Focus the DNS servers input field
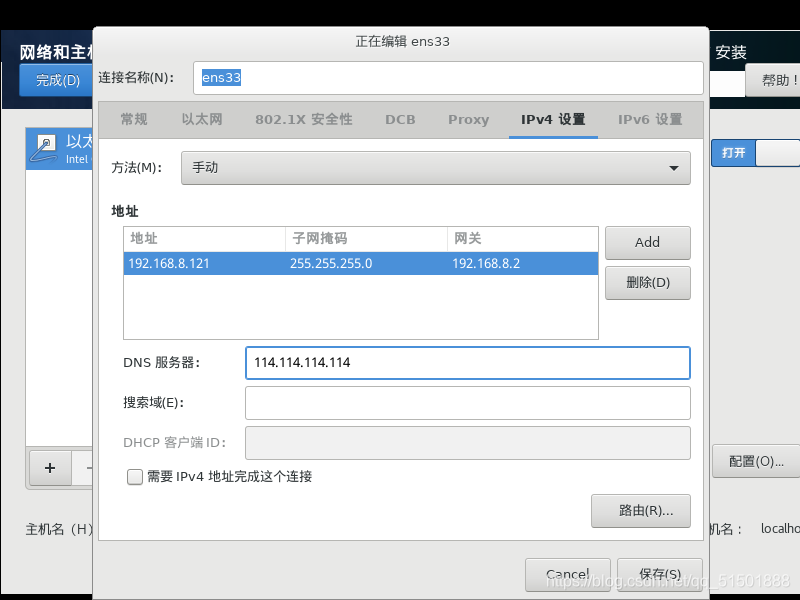Screen dimensions: 800x600 click(468, 363)
